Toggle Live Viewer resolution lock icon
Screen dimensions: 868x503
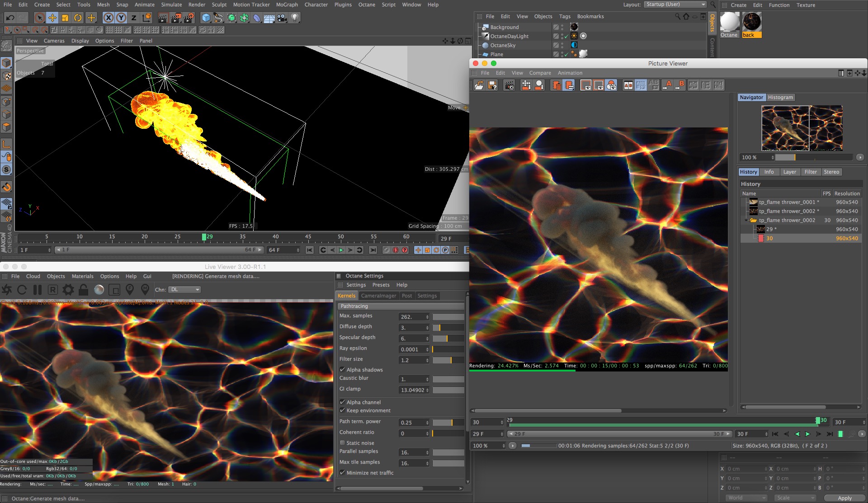(83, 290)
